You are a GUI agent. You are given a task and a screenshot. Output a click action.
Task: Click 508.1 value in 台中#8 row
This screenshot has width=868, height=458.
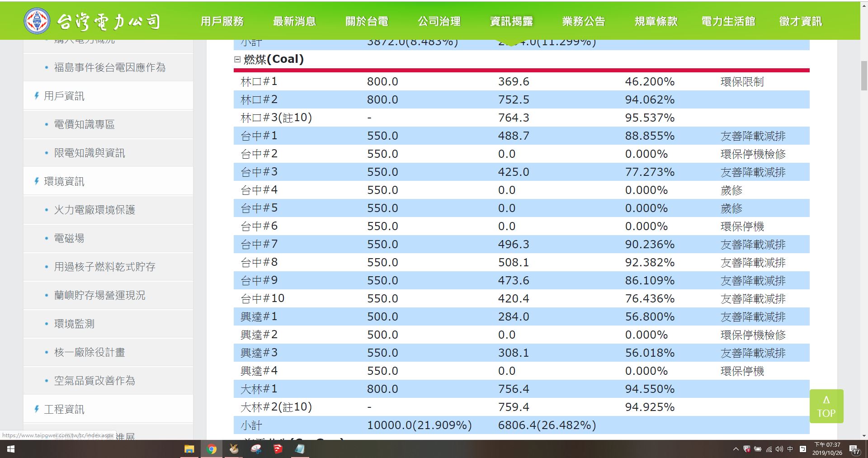[x=514, y=262]
